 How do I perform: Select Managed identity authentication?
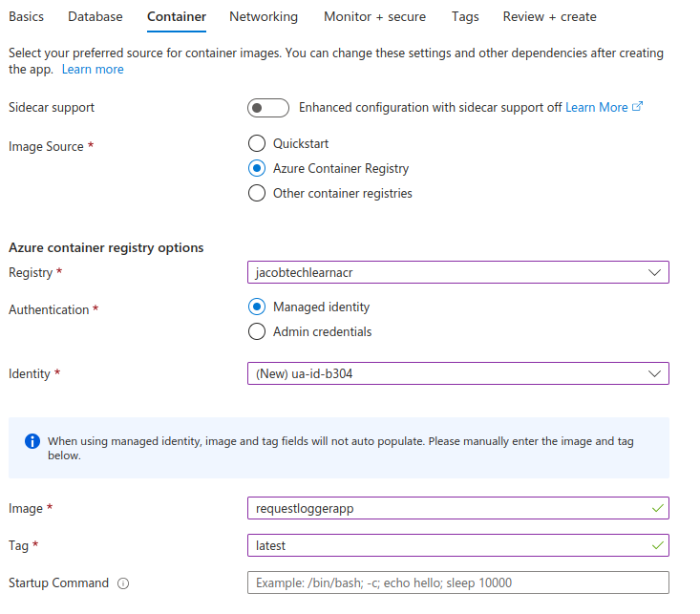tap(256, 307)
